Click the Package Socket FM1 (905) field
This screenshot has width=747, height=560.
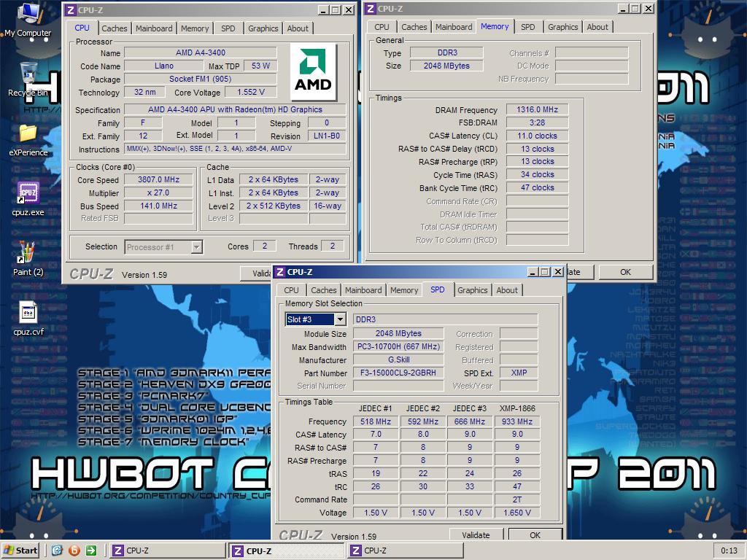pyautogui.click(x=200, y=79)
